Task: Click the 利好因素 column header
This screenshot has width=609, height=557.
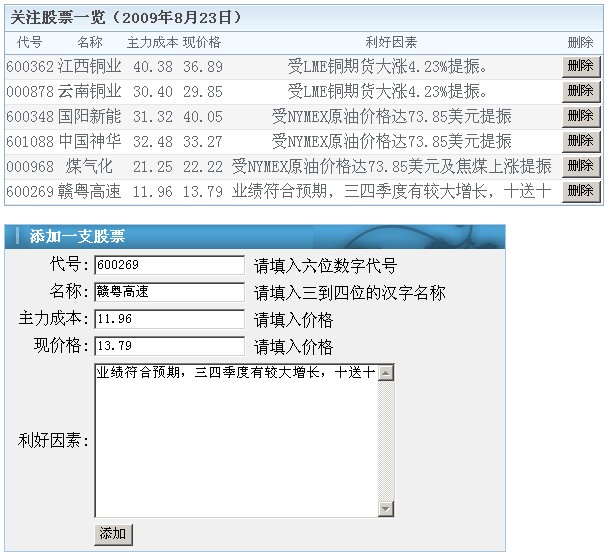Action: coord(392,42)
